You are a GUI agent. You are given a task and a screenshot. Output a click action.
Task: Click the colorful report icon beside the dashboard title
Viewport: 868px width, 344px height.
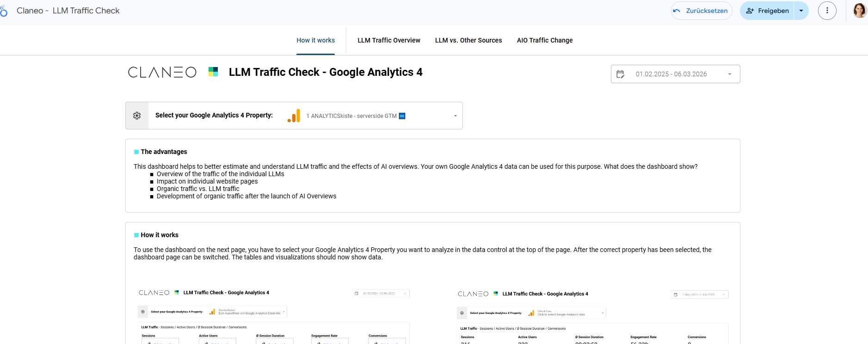click(213, 72)
